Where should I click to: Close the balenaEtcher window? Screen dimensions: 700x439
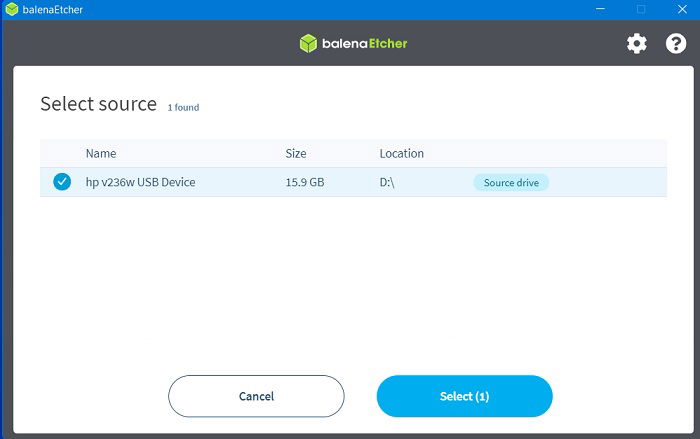[x=682, y=9]
